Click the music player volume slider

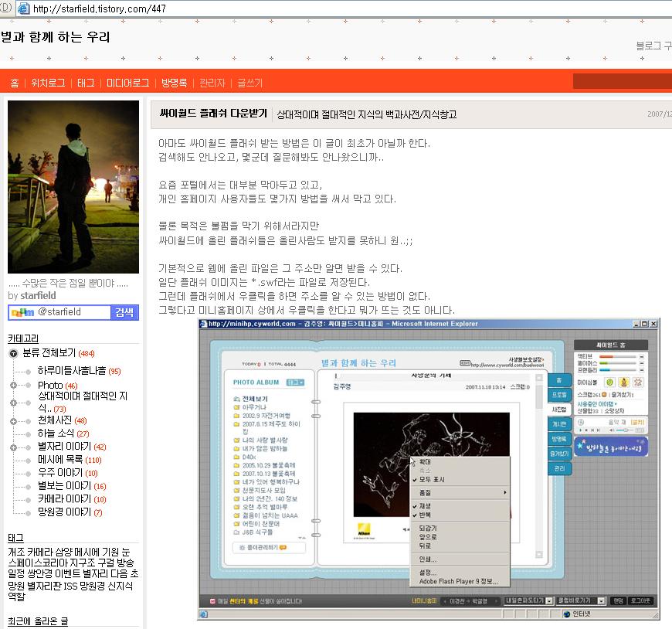coord(626,430)
